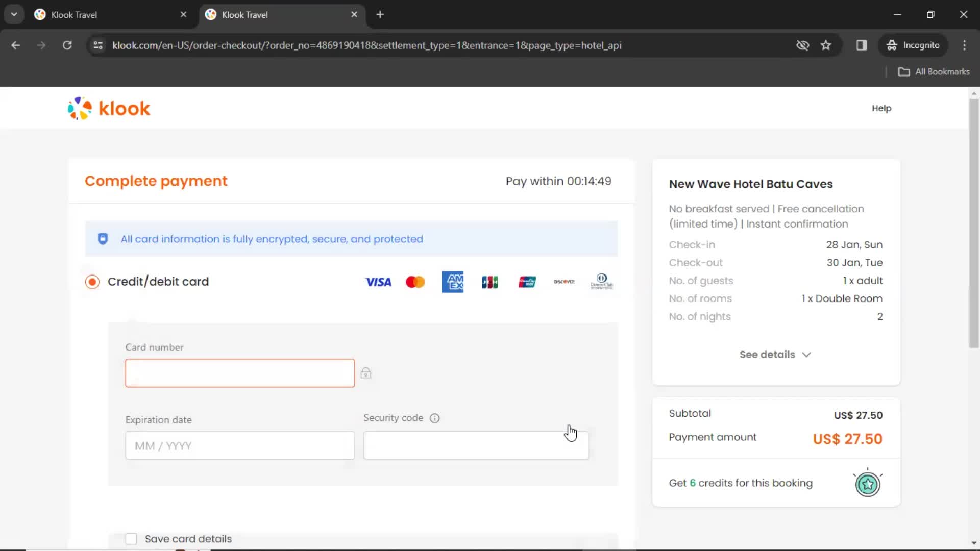The width and height of the screenshot is (980, 551).
Task: Click 'Get 6 credits for this booking' text
Action: pos(741,483)
